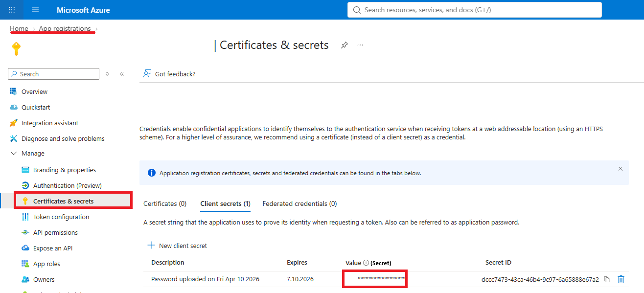Click New client secret
The height and width of the screenshot is (293, 644).
pos(177,246)
